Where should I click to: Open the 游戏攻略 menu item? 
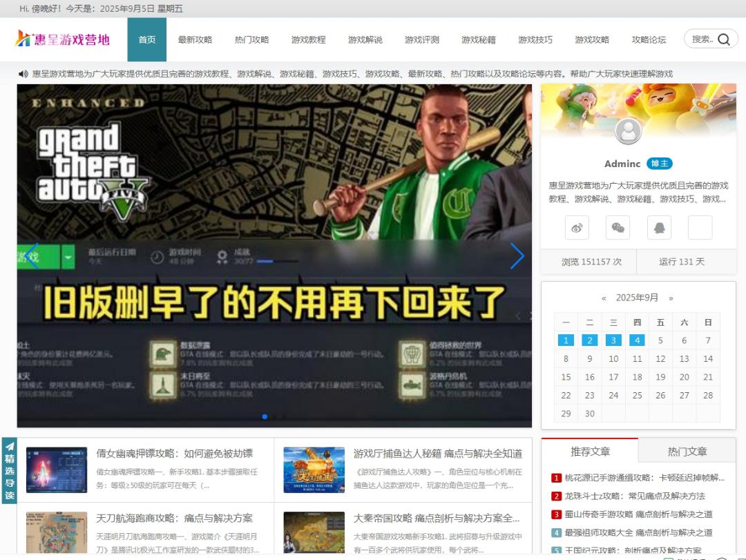tap(592, 39)
